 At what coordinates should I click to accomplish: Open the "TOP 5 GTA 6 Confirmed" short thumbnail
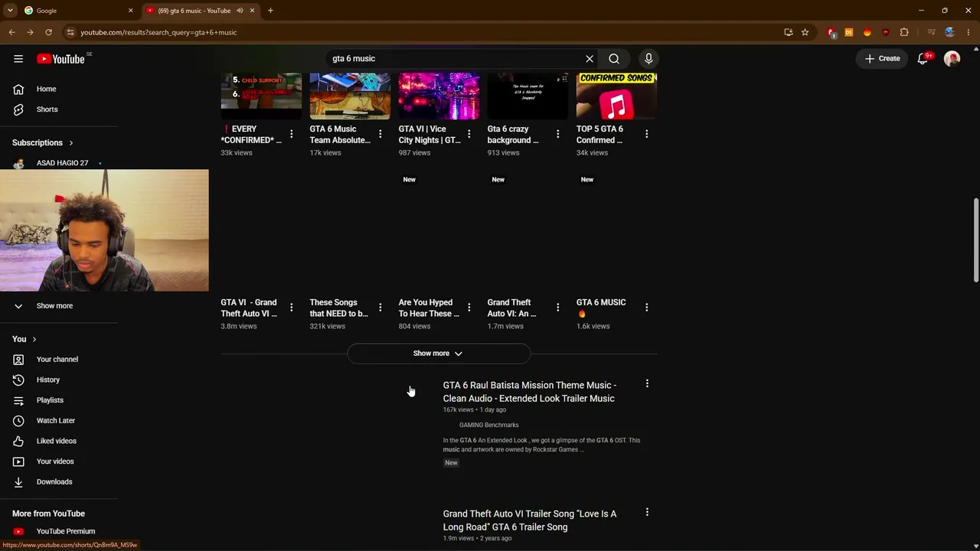[x=616, y=96]
